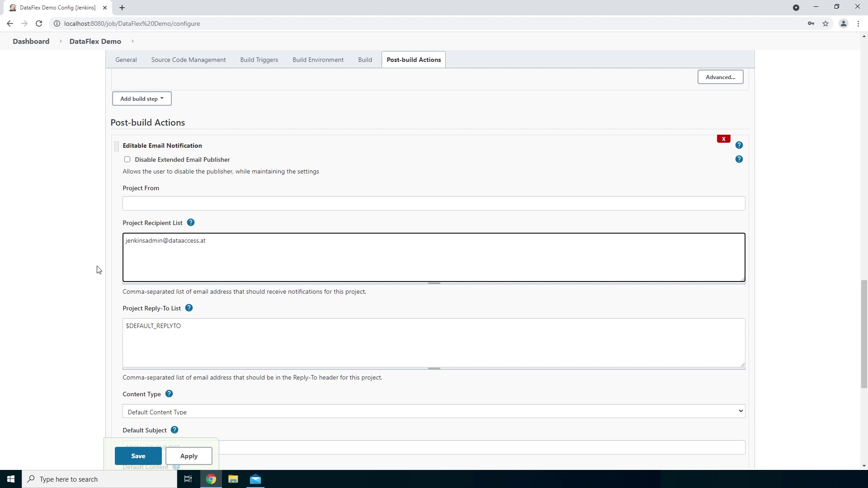Open Mail app in taskbar
Image resolution: width=868 pixels, height=488 pixels.
point(255,479)
